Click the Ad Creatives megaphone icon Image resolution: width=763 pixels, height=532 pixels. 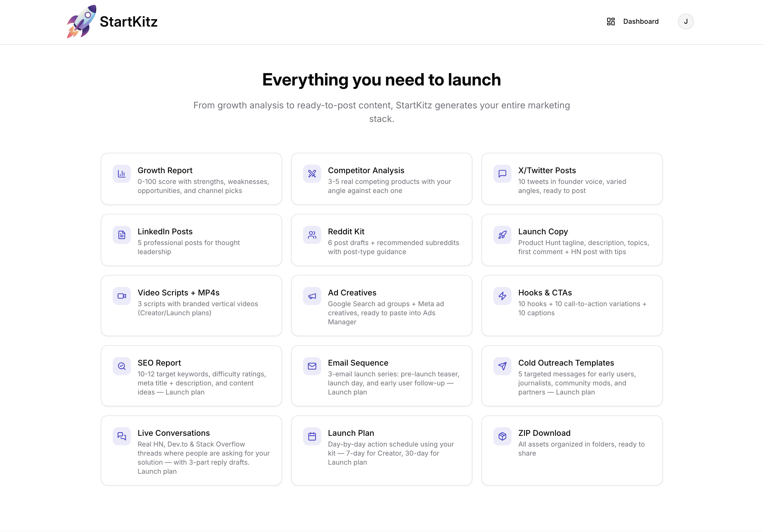tap(312, 296)
